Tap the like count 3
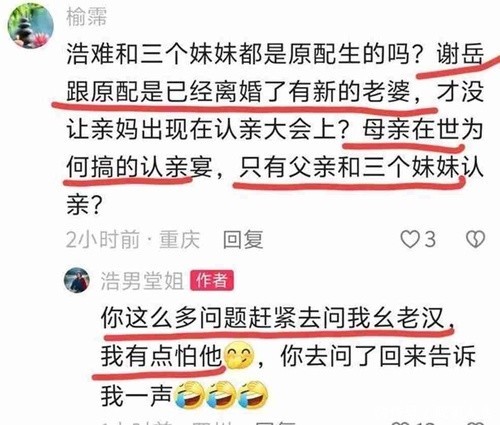 point(430,239)
